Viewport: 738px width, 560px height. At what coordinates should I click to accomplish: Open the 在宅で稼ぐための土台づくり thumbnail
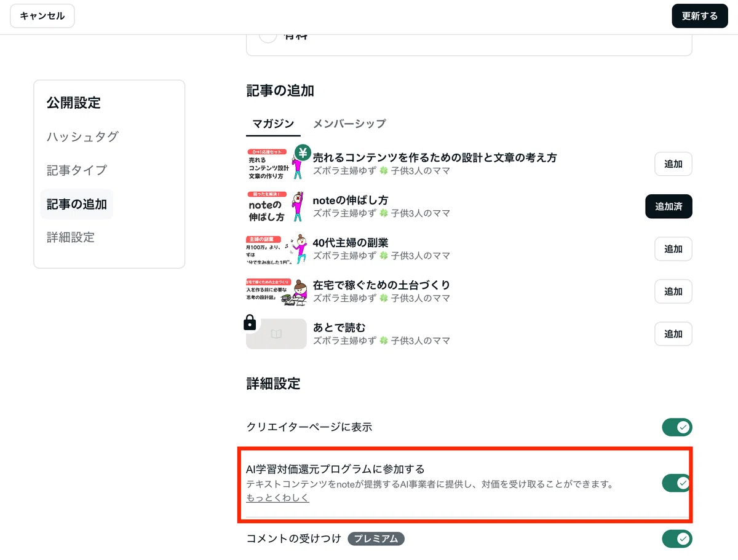[276, 291]
